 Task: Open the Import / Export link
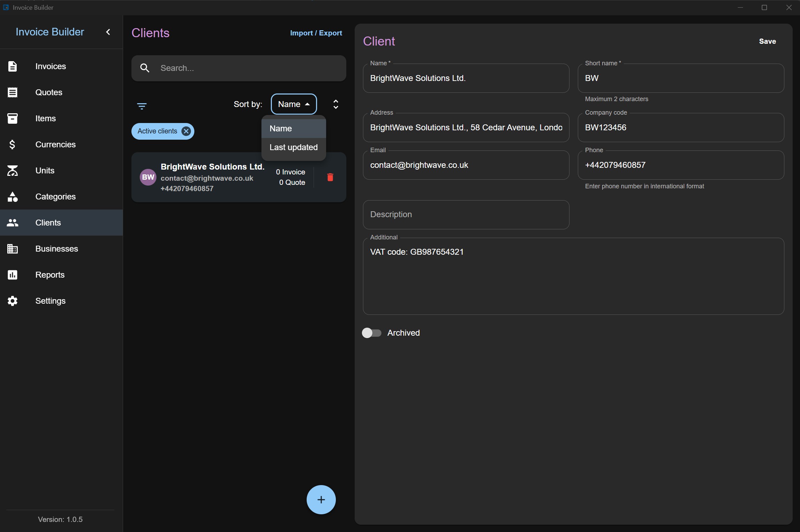[x=316, y=33]
